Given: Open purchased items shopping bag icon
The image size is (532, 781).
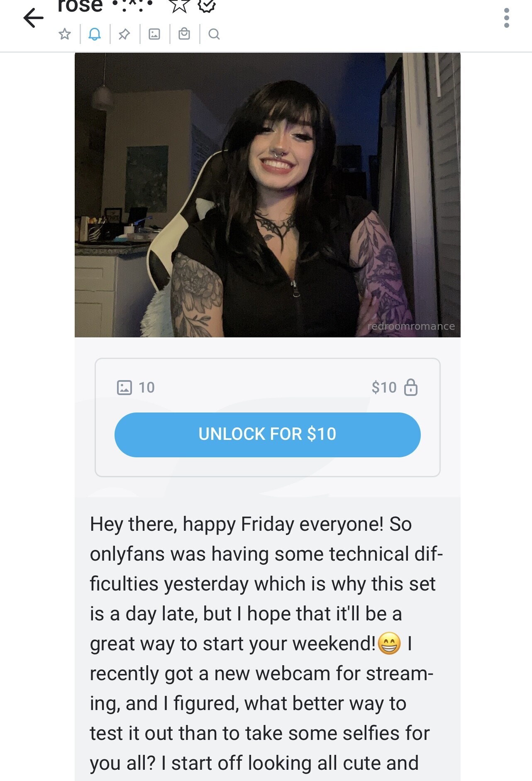Looking at the screenshot, I should 184,34.
